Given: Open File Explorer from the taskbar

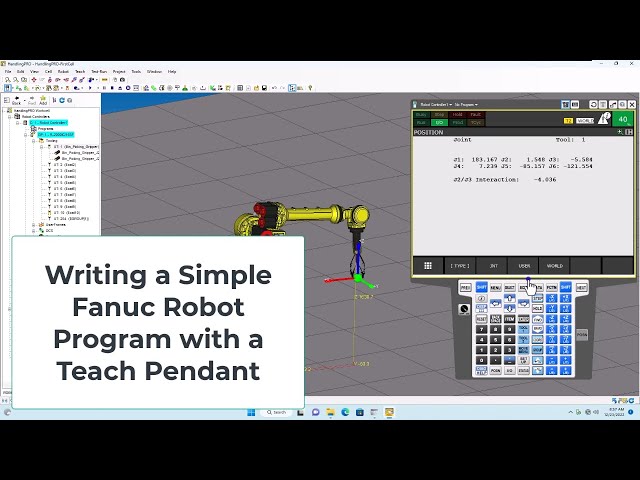Looking at the screenshot, I should click(330, 412).
